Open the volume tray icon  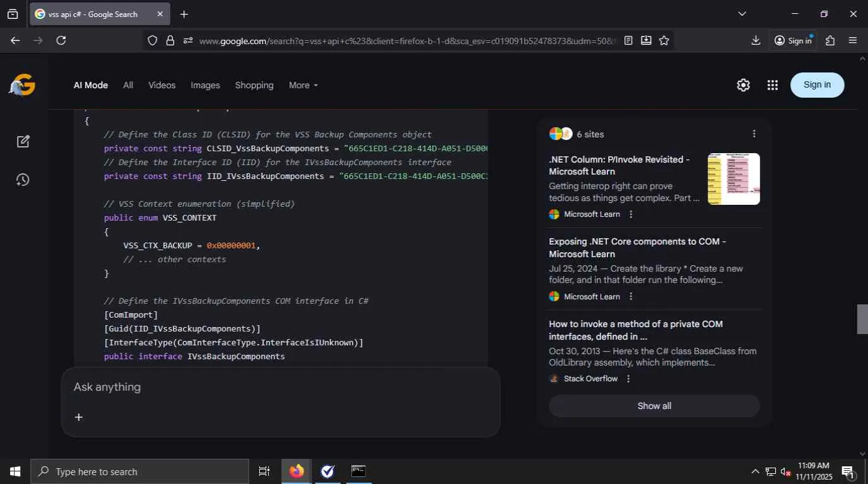(786, 471)
